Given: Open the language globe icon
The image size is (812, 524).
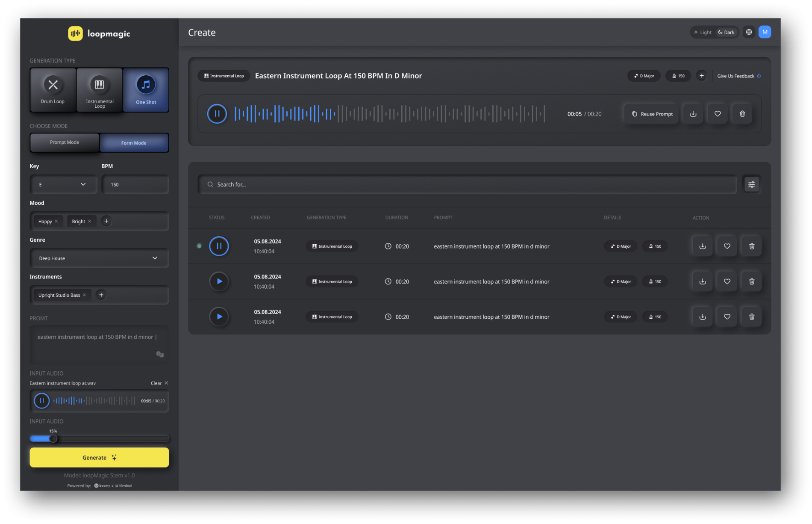Looking at the screenshot, I should point(749,32).
